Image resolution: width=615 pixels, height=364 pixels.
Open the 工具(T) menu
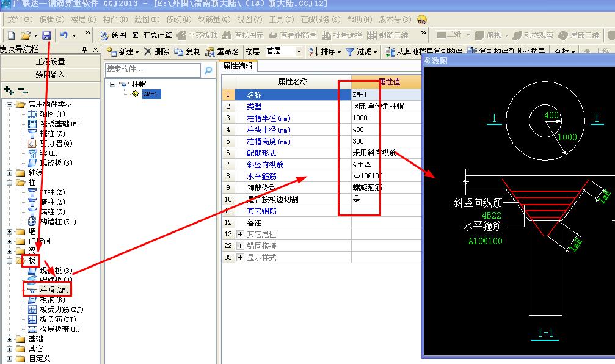tap(282, 19)
